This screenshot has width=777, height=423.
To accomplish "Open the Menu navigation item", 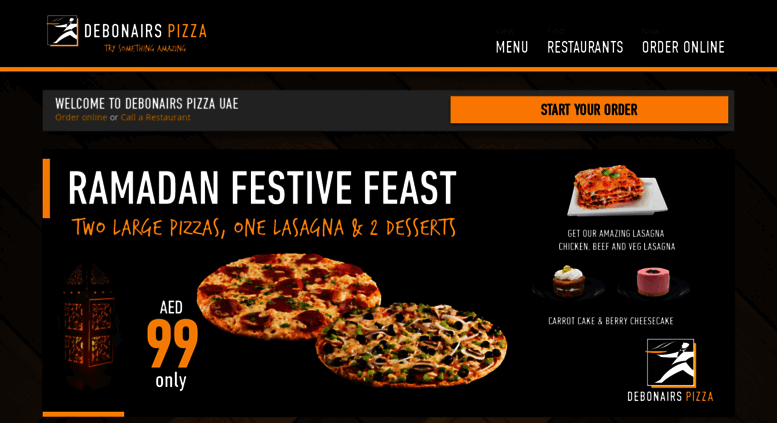I will click(x=512, y=47).
